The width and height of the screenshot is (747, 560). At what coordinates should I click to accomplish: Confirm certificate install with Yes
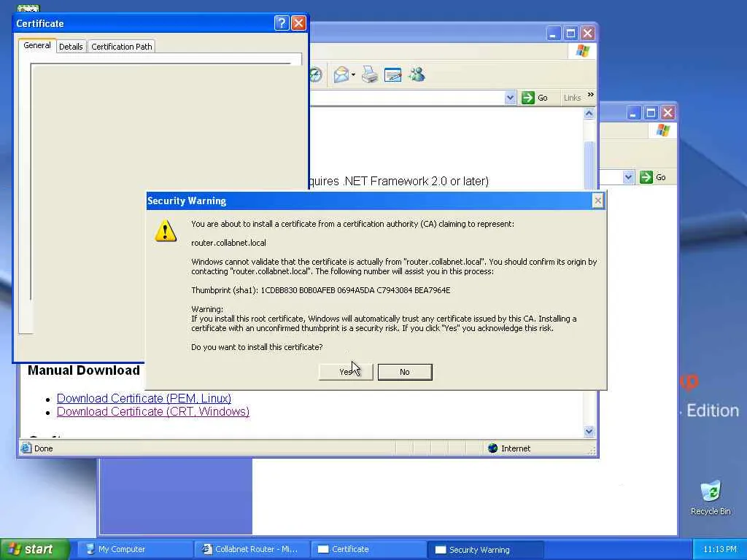pos(345,372)
